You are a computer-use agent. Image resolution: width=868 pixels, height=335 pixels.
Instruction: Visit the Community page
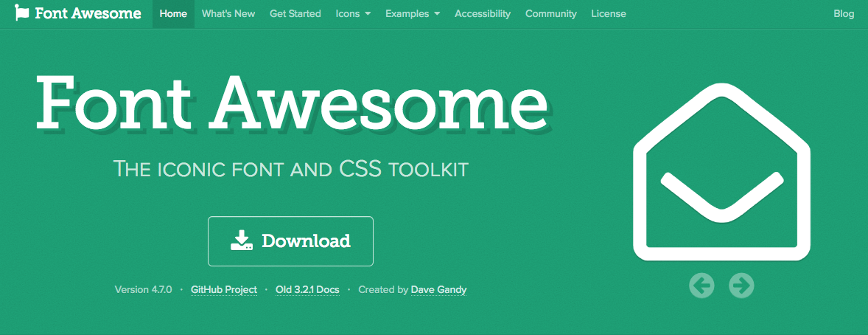coord(551,14)
